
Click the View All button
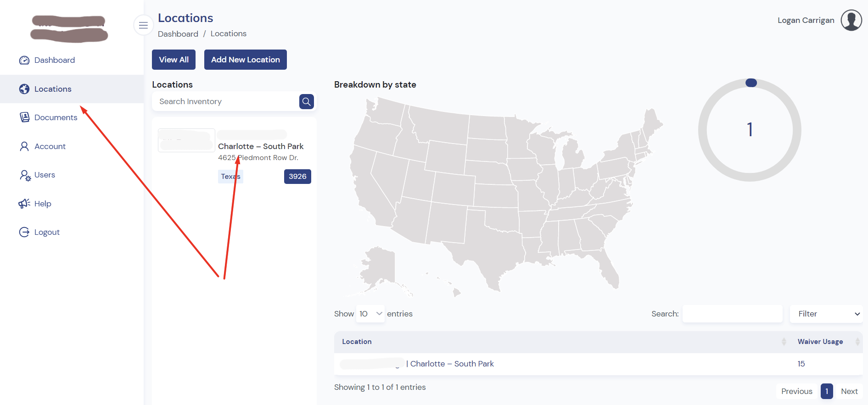pos(174,60)
